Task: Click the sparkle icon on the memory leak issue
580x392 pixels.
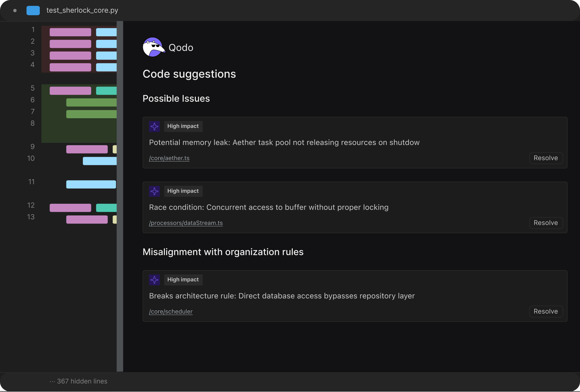Action: [x=154, y=126]
